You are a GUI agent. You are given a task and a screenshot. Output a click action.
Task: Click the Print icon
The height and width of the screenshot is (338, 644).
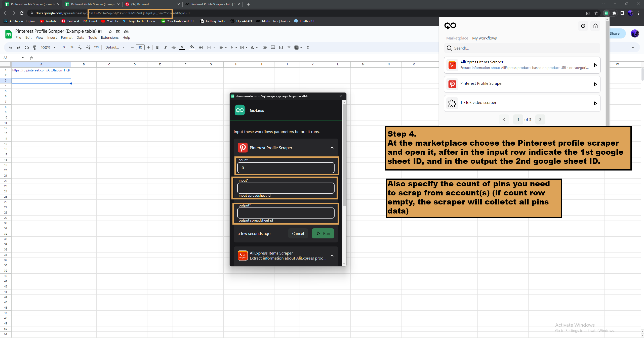pos(27,48)
